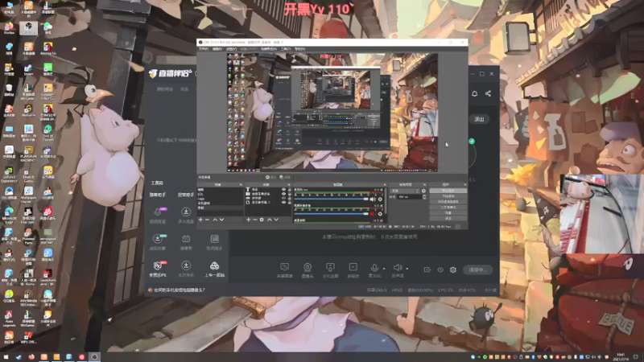Image resolution: width=644 pixels, height=362 pixels.
Task: Click studio mode button in OBS controls
Action: click(x=448, y=208)
